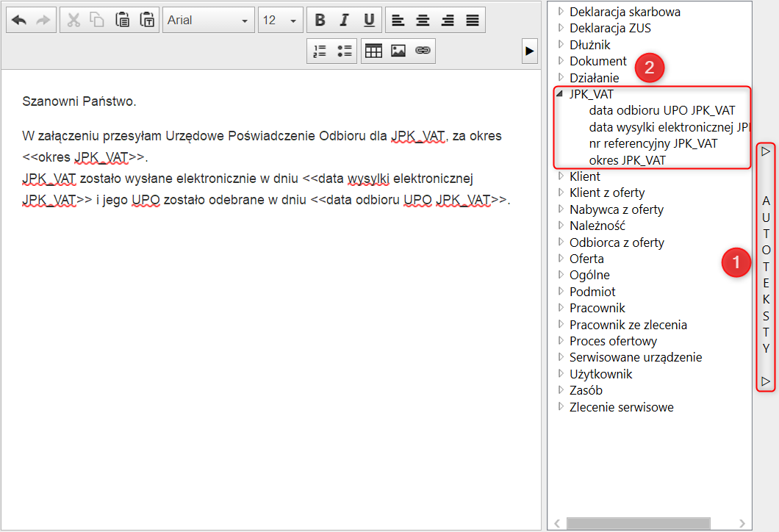This screenshot has width=779, height=532.
Task: Click the Paste as plain text icon
Action: [148, 21]
